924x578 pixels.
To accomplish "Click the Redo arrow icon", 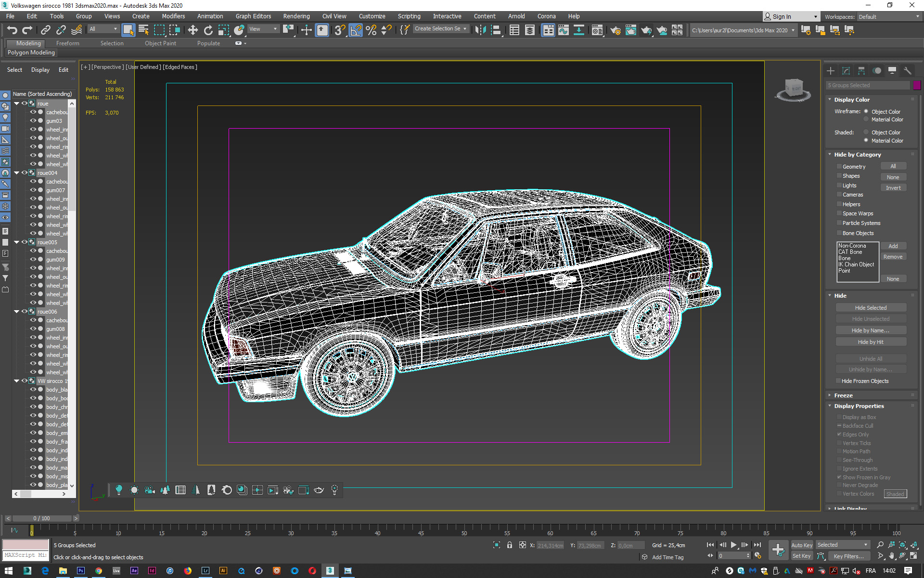I will click(x=27, y=30).
